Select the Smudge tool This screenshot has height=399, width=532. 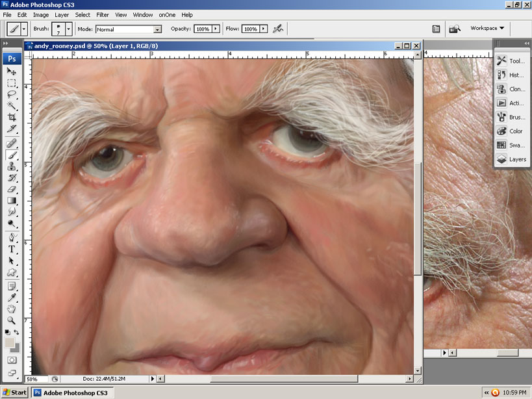(12, 212)
